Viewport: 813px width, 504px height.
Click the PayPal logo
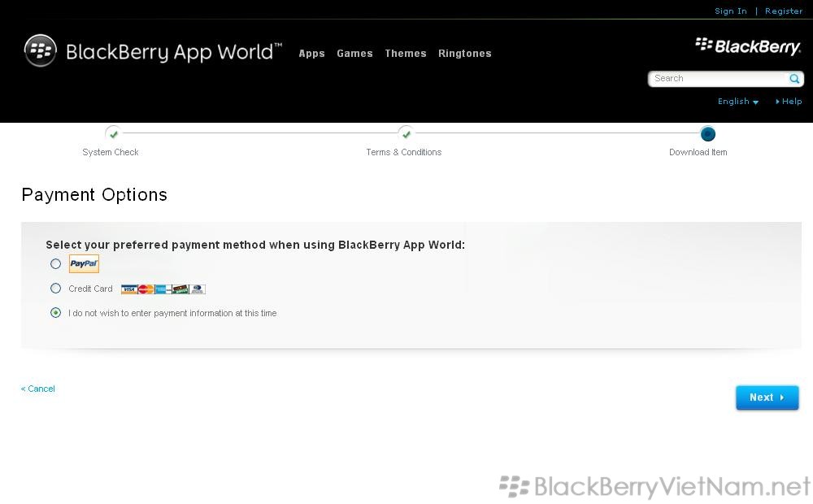84,263
